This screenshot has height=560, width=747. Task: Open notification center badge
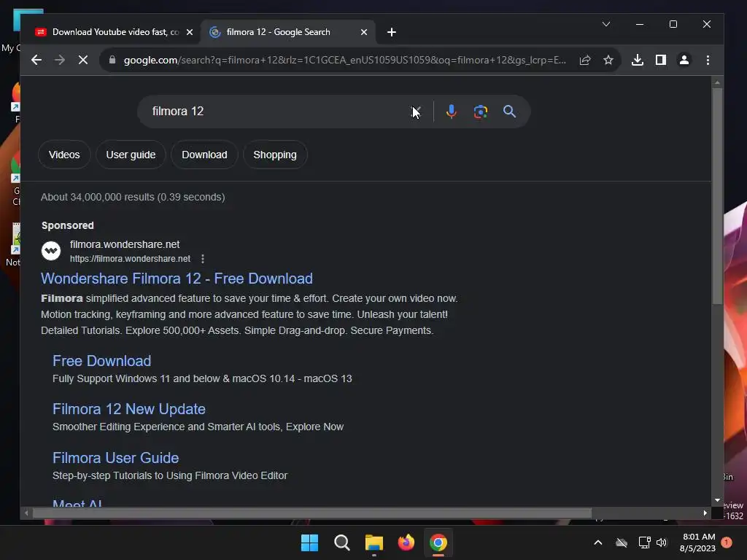[727, 542]
